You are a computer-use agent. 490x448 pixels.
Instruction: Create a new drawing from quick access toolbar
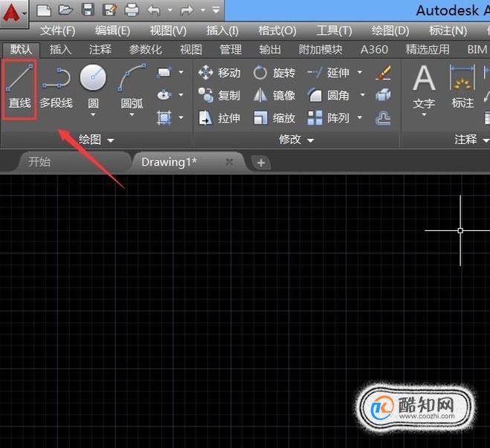tap(44, 10)
